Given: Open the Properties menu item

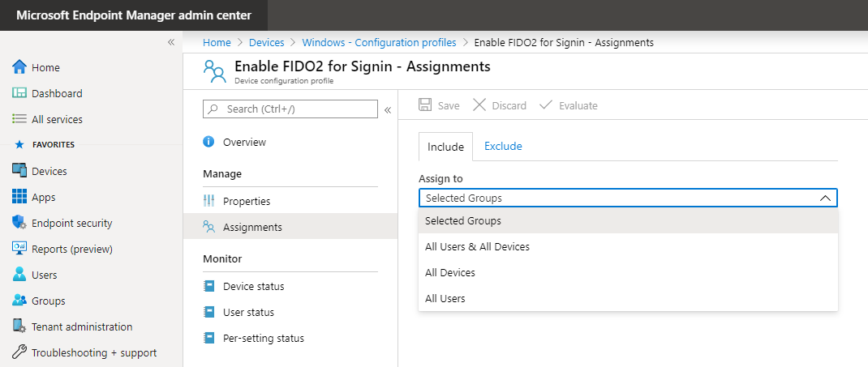Looking at the screenshot, I should (x=247, y=201).
